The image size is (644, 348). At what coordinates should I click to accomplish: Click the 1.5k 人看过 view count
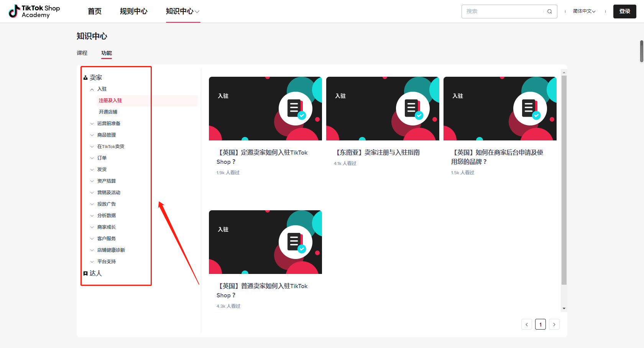pos(463,173)
